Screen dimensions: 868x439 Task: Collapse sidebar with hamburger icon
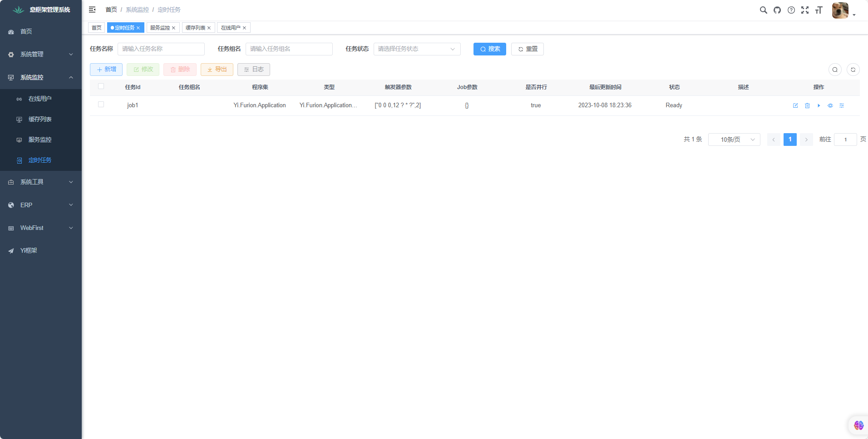pyautogui.click(x=92, y=10)
